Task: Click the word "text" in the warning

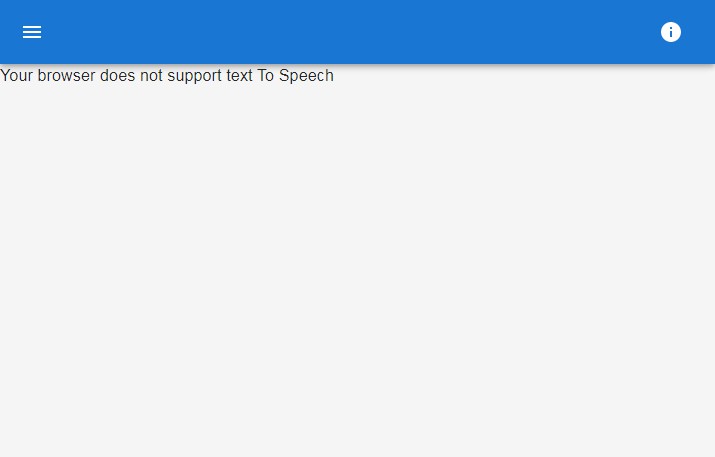Action: [240, 76]
